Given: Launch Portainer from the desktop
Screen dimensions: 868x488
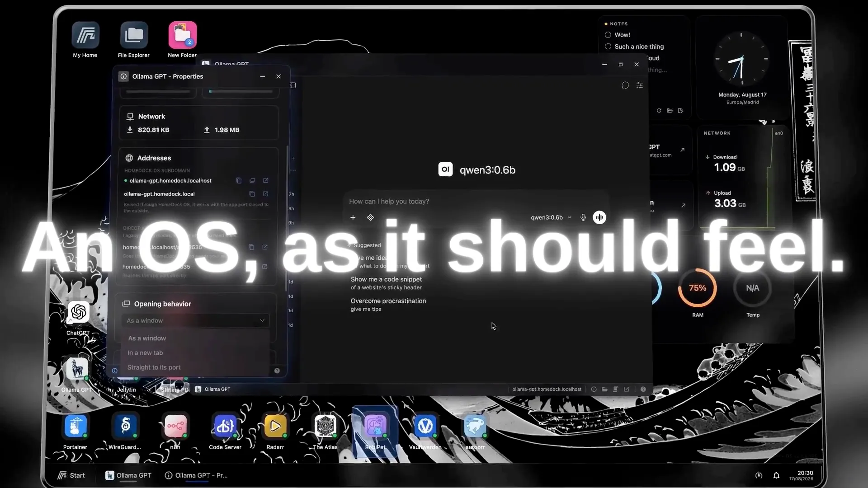Looking at the screenshot, I should pyautogui.click(x=75, y=426).
